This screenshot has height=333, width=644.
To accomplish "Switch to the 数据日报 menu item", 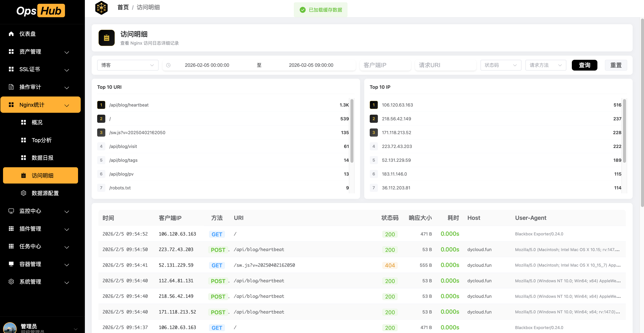I will (42, 158).
